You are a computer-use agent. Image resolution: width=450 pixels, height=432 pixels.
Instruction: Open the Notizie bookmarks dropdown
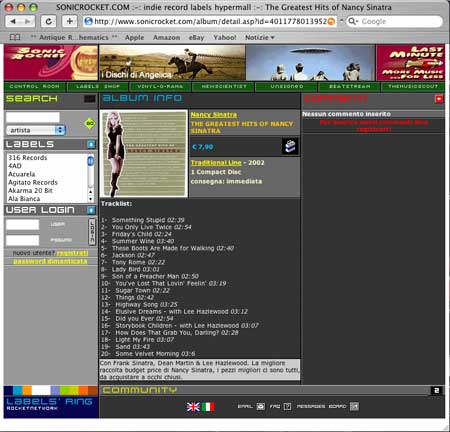[x=260, y=37]
